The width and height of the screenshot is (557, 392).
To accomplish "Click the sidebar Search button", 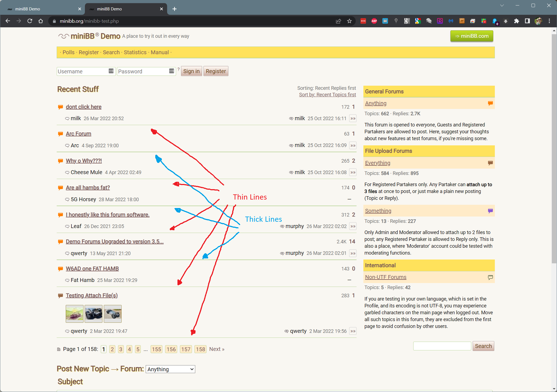I will [x=483, y=346].
